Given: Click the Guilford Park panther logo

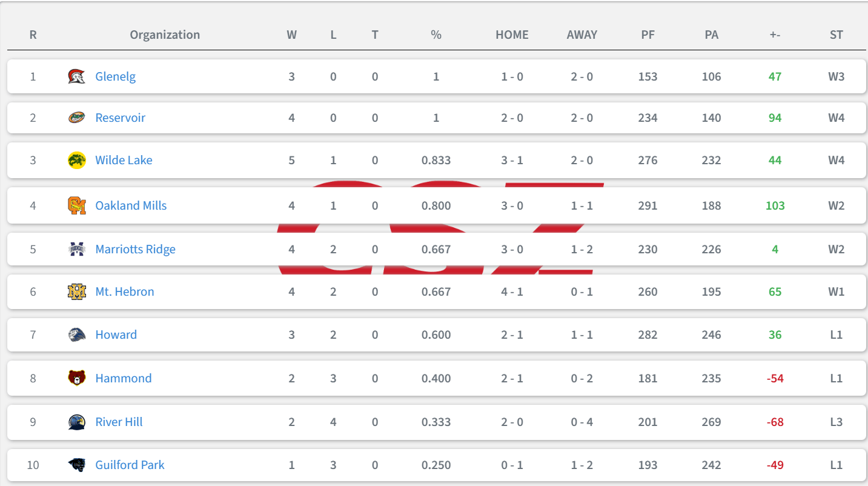Looking at the screenshot, I should [x=76, y=465].
